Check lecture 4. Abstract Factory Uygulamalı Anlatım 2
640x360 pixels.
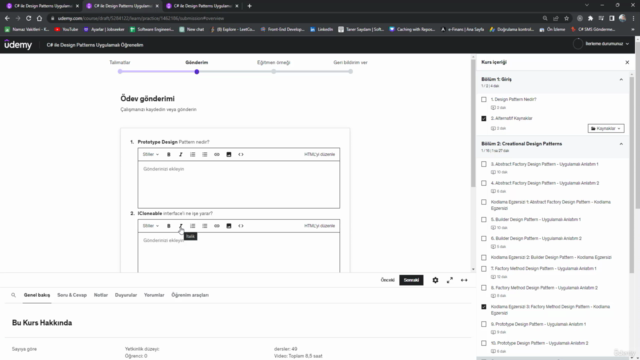(x=484, y=183)
